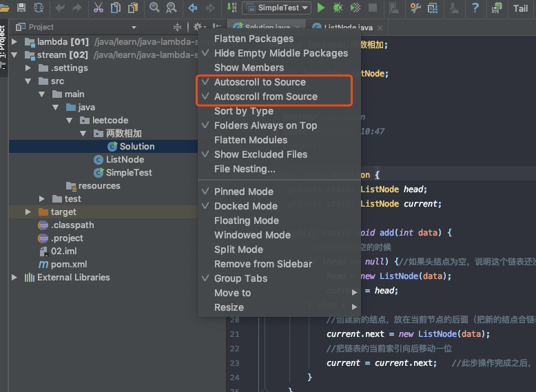Click the Undo arrow in toolbar
The height and width of the screenshot is (392, 536).
60,8
